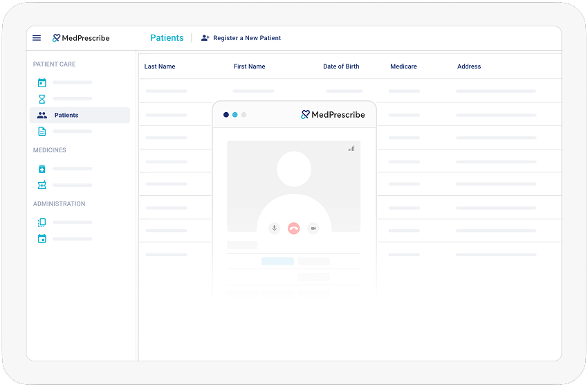This screenshot has height=387, width=588.
Task: Click the copy pages icon under Administration
Action: (x=42, y=222)
